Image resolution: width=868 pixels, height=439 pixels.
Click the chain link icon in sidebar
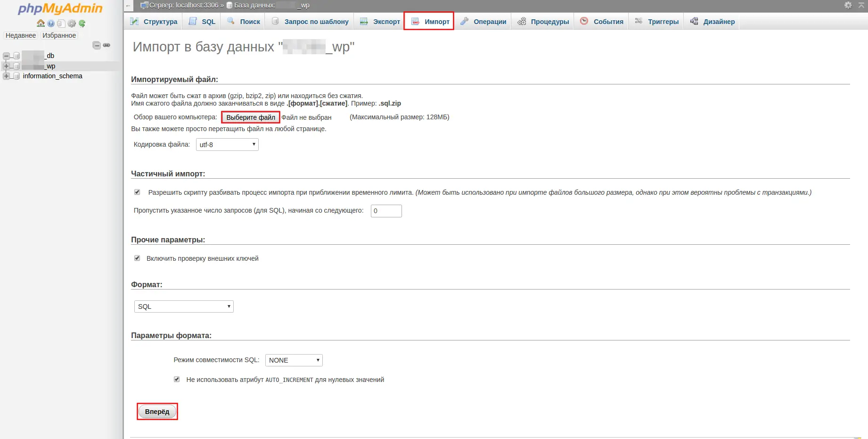[x=107, y=45]
